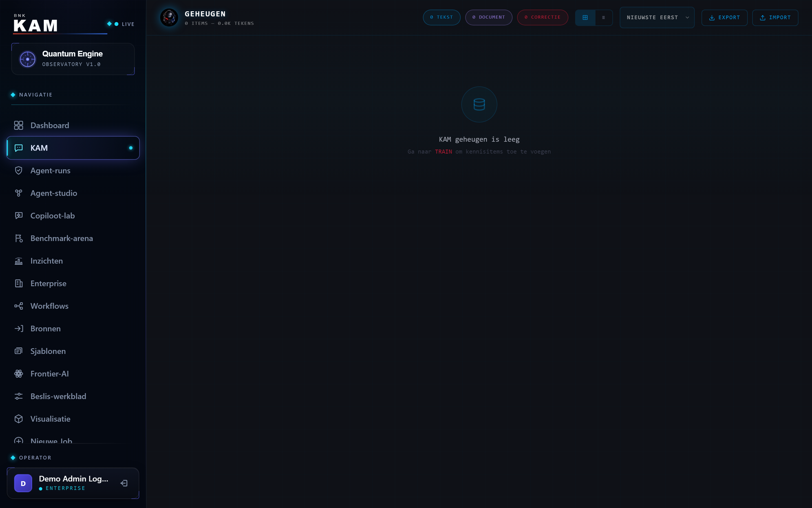This screenshot has height=508, width=812.
Task: Click the empty memory database icon
Action: click(x=479, y=104)
